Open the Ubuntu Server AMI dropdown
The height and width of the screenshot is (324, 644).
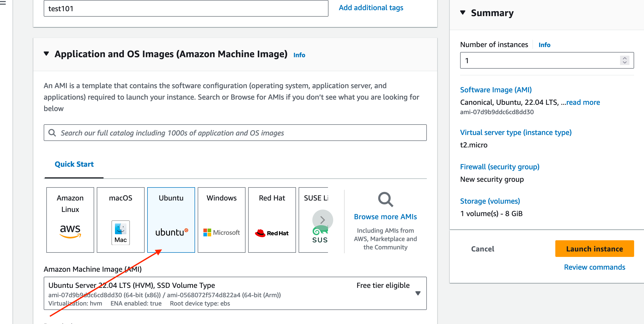click(418, 293)
